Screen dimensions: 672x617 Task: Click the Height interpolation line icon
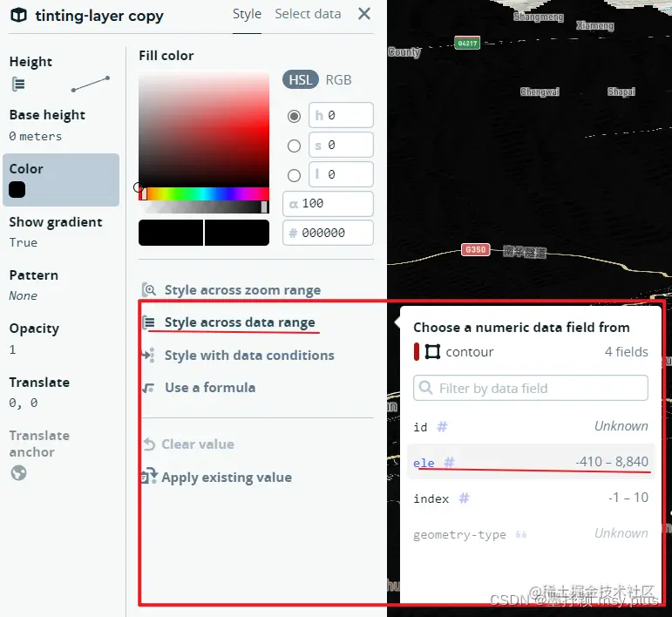coord(91,84)
